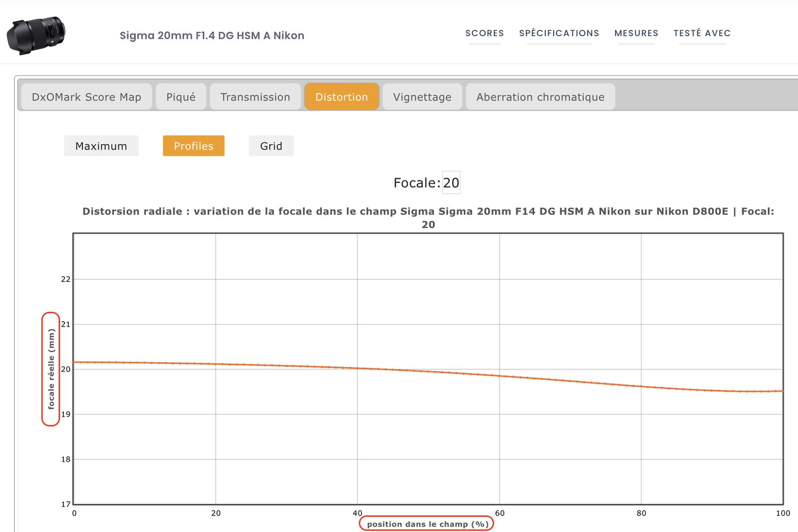798x532 pixels.
Task: Click the 22 value on the vertical axis
Action: pos(65,279)
